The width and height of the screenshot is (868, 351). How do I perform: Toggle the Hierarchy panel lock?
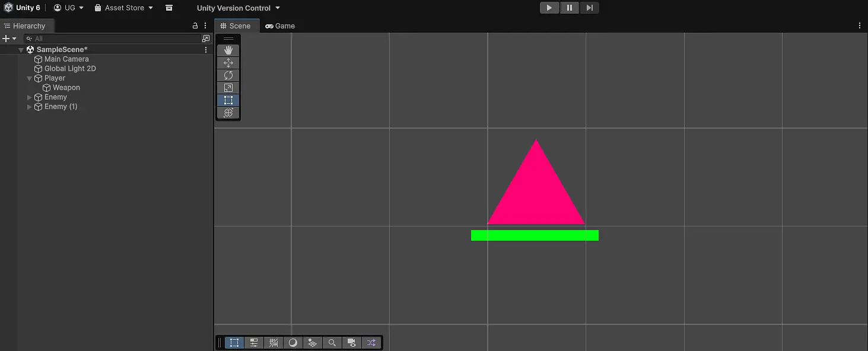click(x=195, y=26)
